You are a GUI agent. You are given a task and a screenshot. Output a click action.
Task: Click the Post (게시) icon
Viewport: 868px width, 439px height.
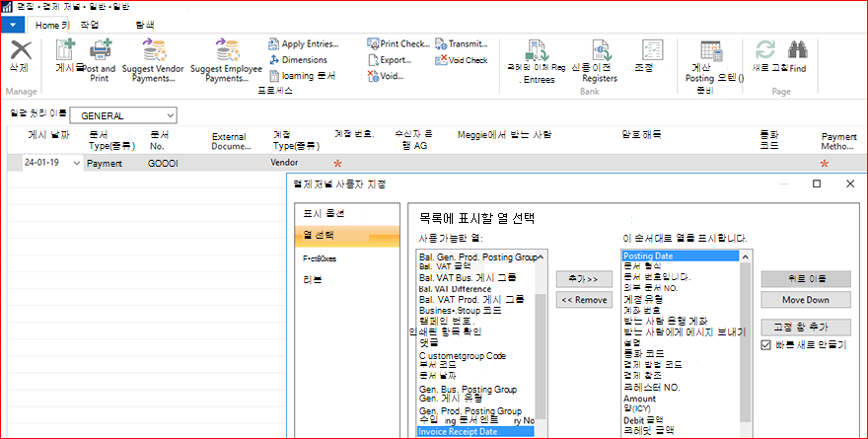pos(66,50)
